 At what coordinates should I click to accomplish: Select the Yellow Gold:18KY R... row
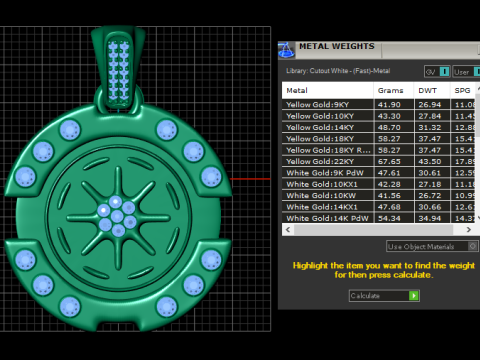click(x=378, y=150)
